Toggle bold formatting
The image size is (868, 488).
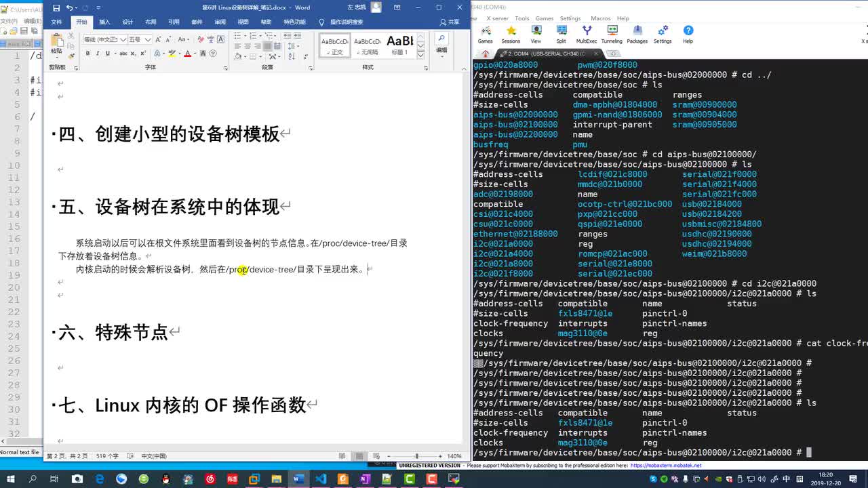pos(87,53)
